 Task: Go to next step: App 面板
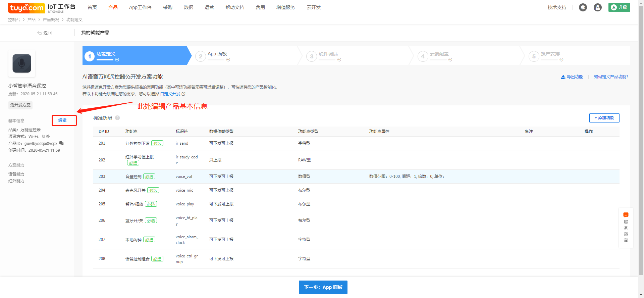(x=323, y=287)
